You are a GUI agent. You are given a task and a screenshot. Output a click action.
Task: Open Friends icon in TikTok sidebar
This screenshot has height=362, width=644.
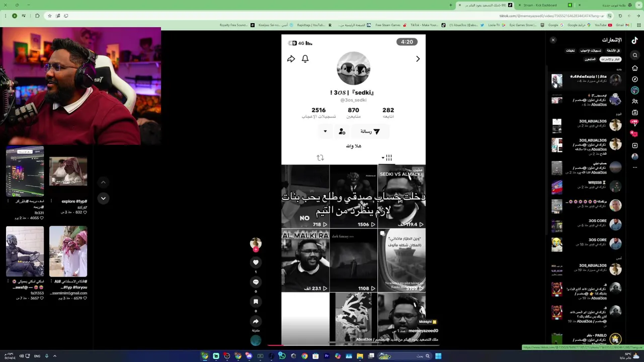click(x=635, y=101)
